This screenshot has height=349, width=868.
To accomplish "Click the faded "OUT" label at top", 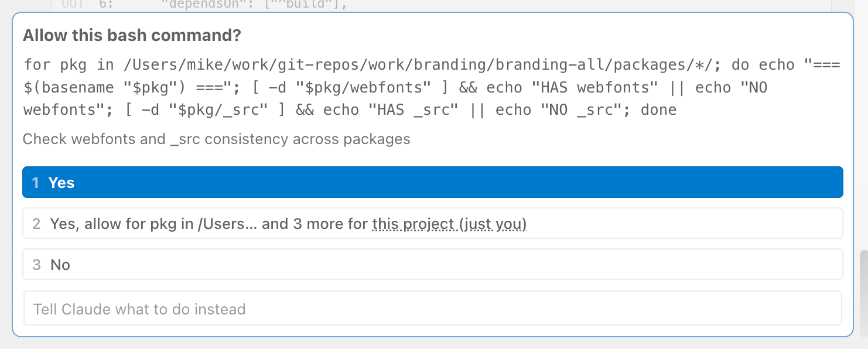I will [74, 5].
